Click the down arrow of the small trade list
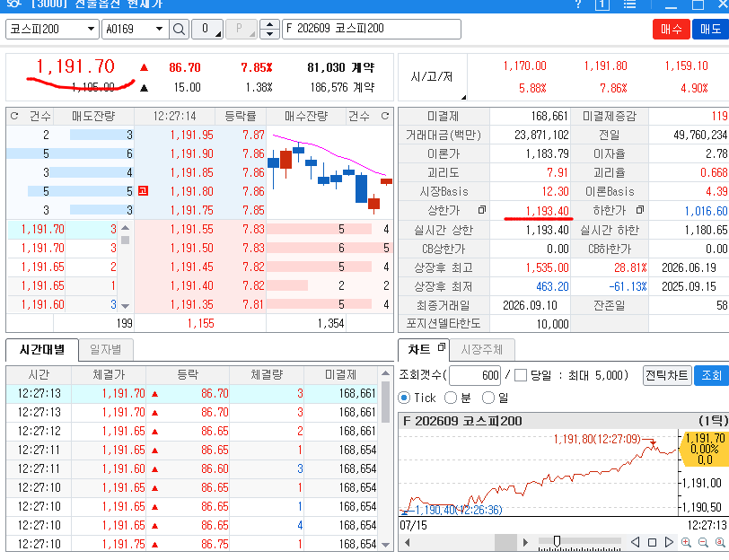Viewport: 729px width, 560px height. click(125, 306)
